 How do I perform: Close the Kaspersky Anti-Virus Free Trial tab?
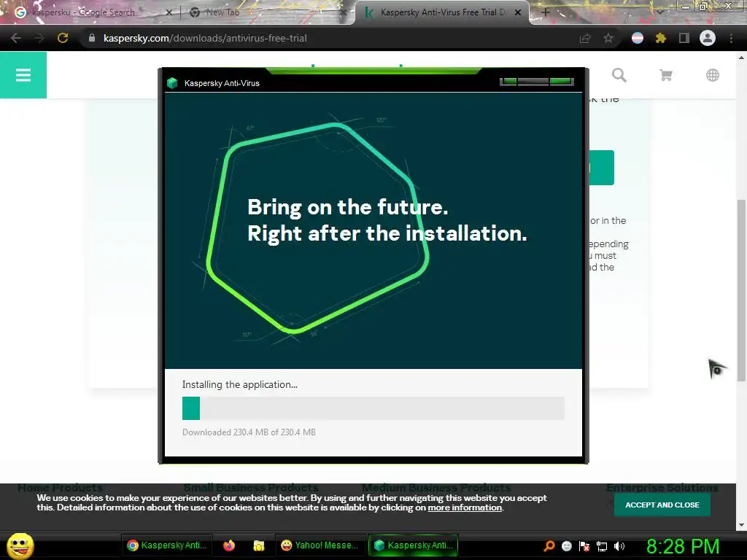pos(518,12)
